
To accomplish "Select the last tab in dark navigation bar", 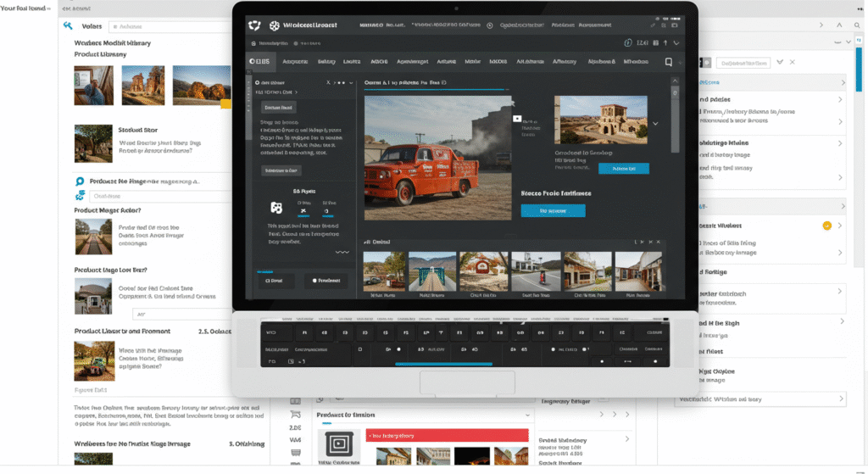I will [x=636, y=62].
